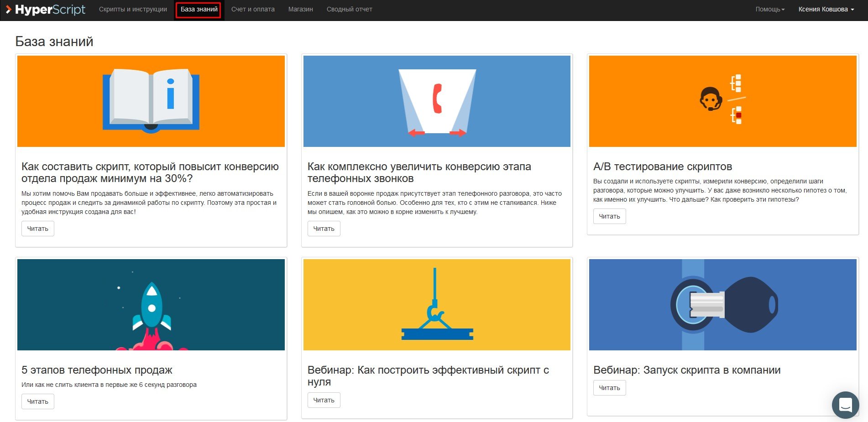Viewport: 868px width, 422px height.
Task: Click the HyperScript logo
Action: (45, 10)
